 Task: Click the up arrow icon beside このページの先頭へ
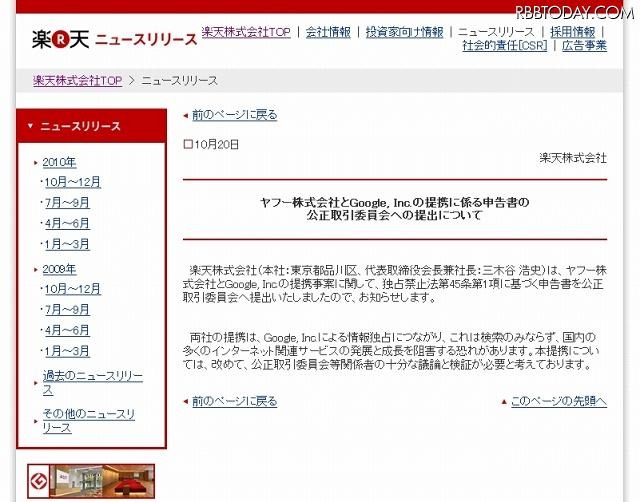(x=504, y=402)
